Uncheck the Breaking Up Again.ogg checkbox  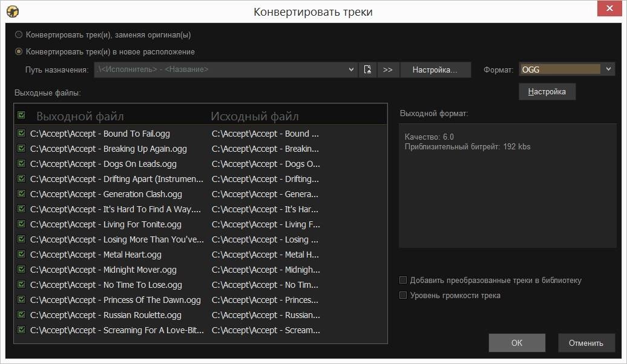[x=22, y=148]
